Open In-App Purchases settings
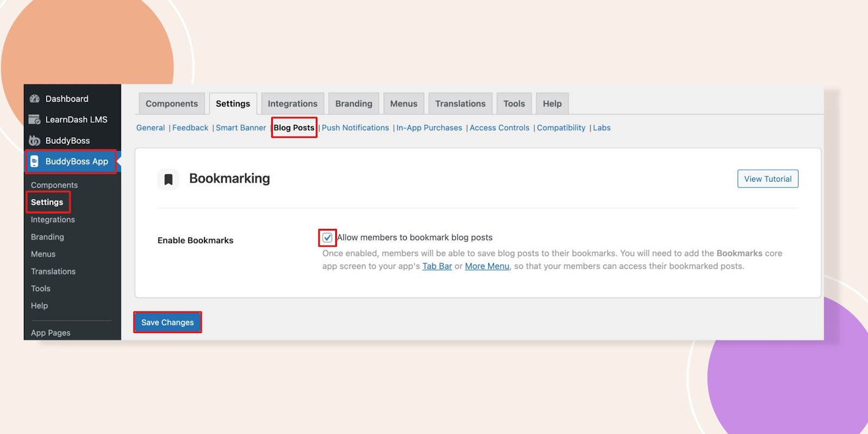This screenshot has height=434, width=868. click(429, 128)
